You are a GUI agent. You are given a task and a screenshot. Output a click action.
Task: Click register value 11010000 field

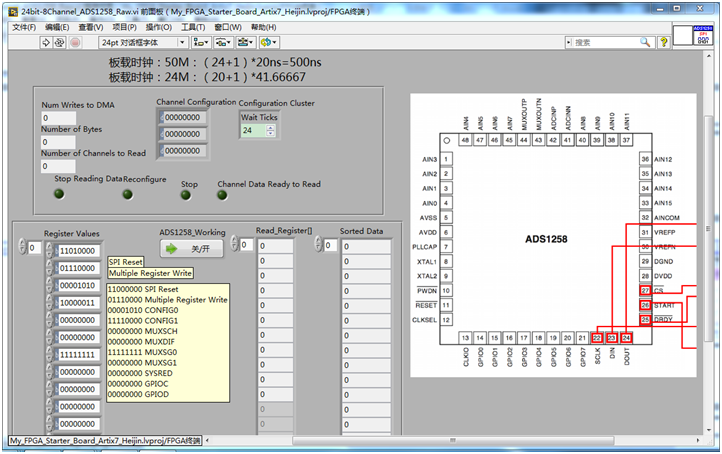[78, 251]
